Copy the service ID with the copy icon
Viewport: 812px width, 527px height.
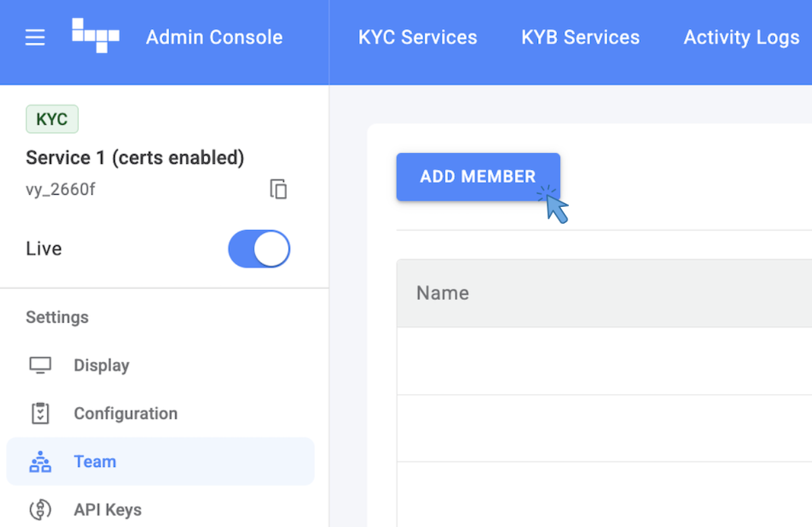pyautogui.click(x=278, y=189)
